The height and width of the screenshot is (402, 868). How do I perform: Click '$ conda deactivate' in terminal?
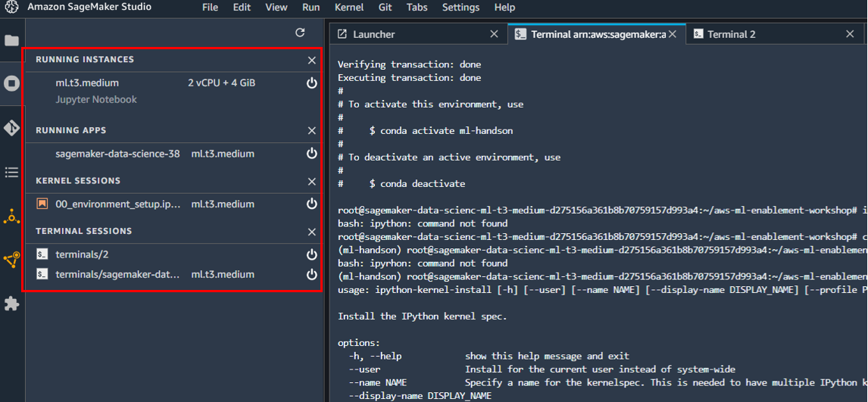click(x=417, y=183)
